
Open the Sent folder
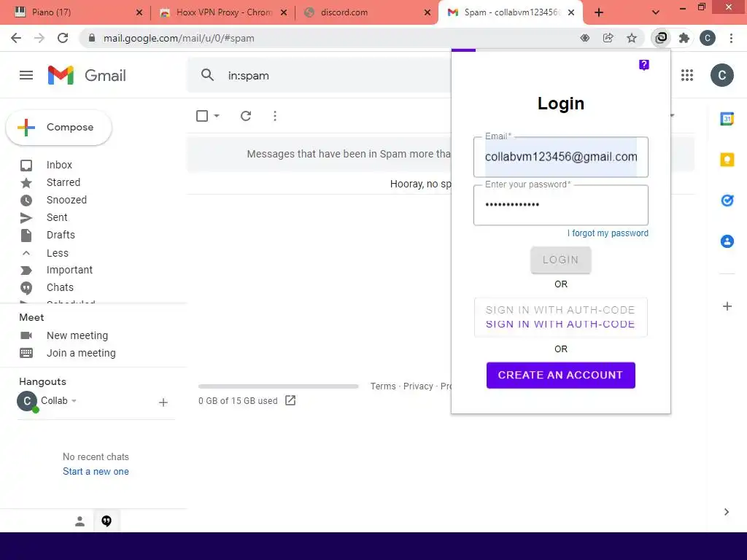[57, 217]
